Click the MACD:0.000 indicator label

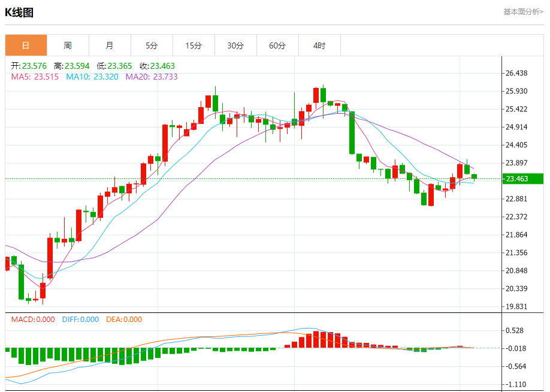coord(33,320)
